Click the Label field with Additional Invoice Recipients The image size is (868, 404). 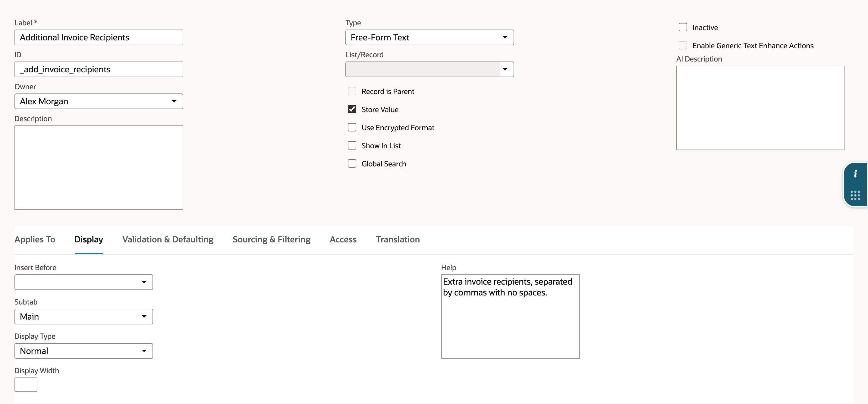[99, 37]
